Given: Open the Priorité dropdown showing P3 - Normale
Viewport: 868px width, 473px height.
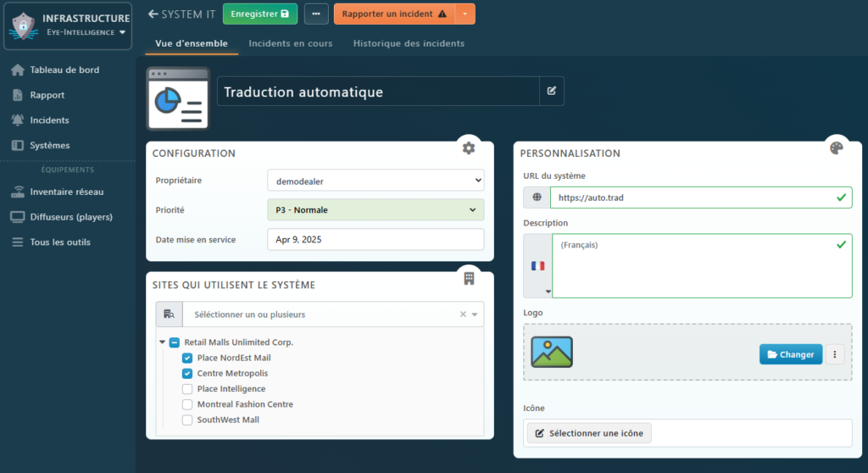Looking at the screenshot, I should coord(376,210).
